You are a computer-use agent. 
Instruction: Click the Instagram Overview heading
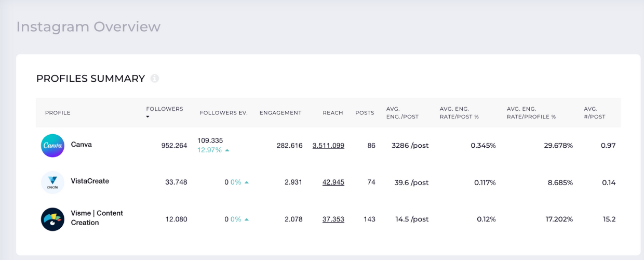click(x=88, y=27)
